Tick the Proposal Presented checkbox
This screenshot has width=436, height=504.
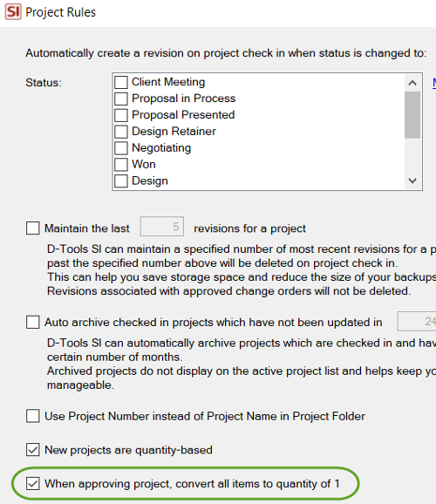coord(121,115)
